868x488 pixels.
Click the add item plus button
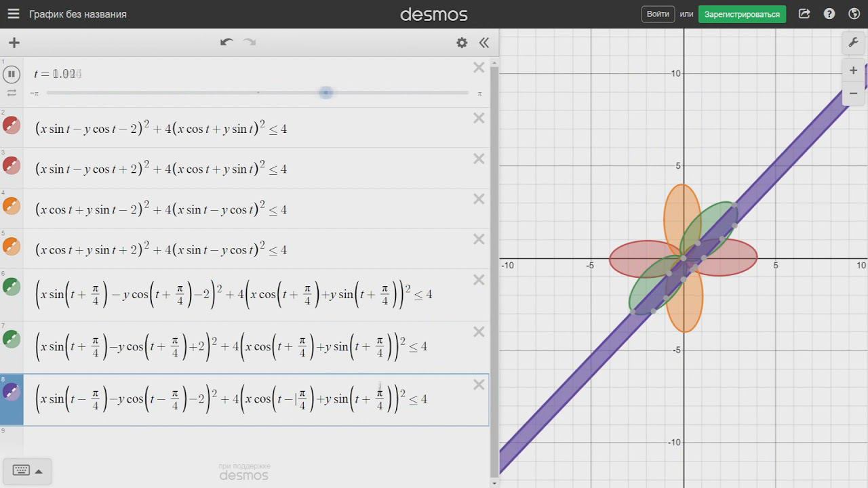14,43
